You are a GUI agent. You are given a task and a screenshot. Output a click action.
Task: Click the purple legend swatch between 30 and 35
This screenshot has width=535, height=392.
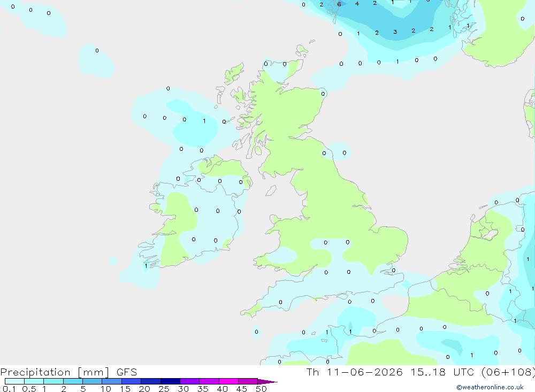pos(190,381)
